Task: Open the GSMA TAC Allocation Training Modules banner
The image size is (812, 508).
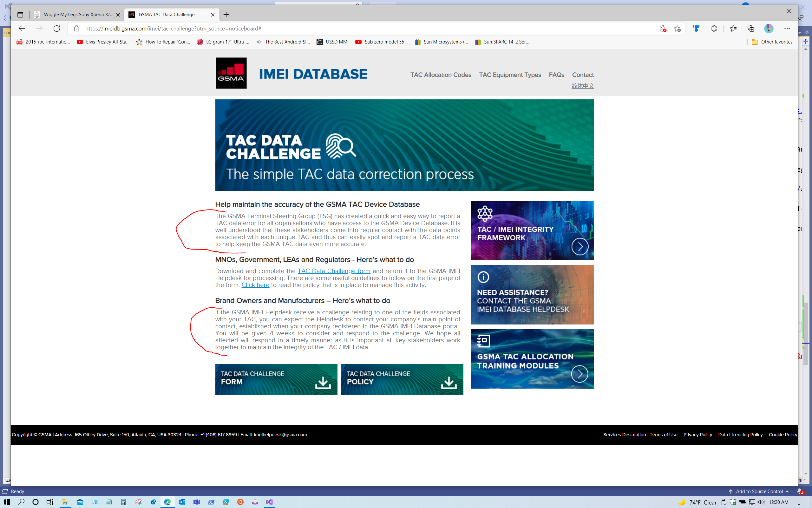Action: (532, 359)
